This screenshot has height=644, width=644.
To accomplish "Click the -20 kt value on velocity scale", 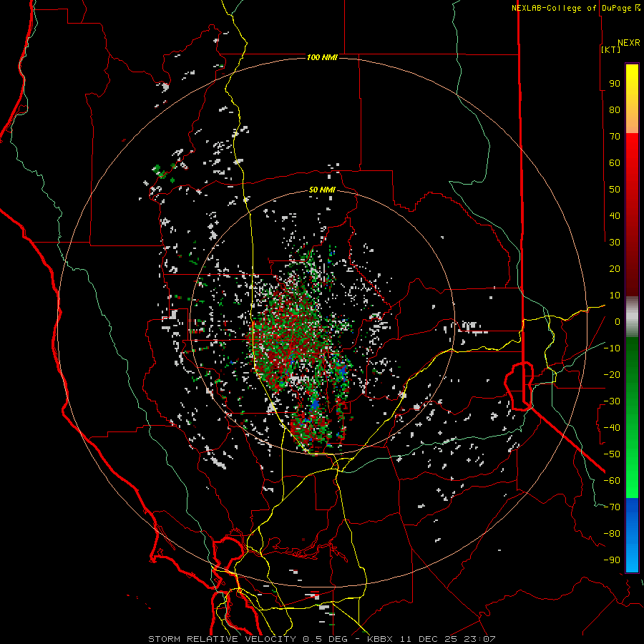I will pos(612,375).
